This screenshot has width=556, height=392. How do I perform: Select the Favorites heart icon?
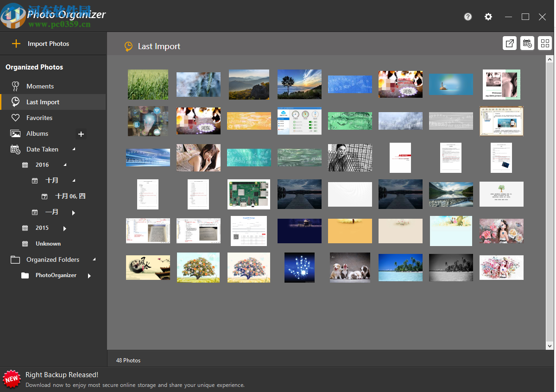tap(15, 117)
